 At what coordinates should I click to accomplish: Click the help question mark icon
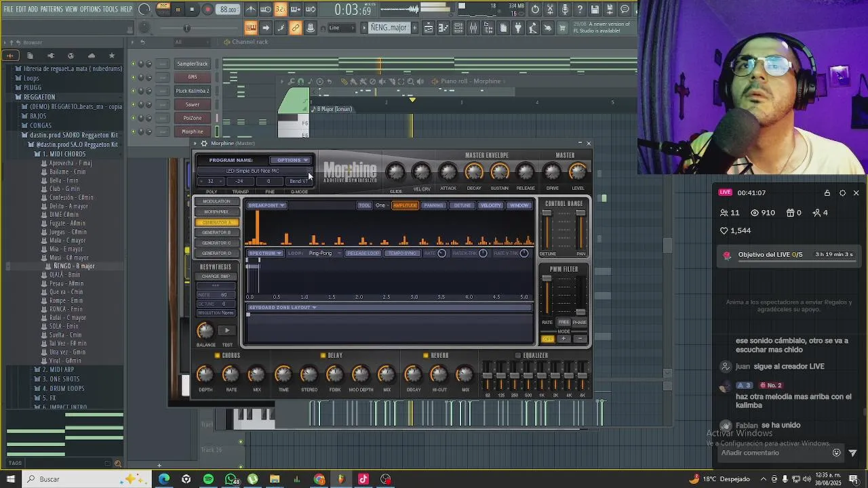(580, 9)
